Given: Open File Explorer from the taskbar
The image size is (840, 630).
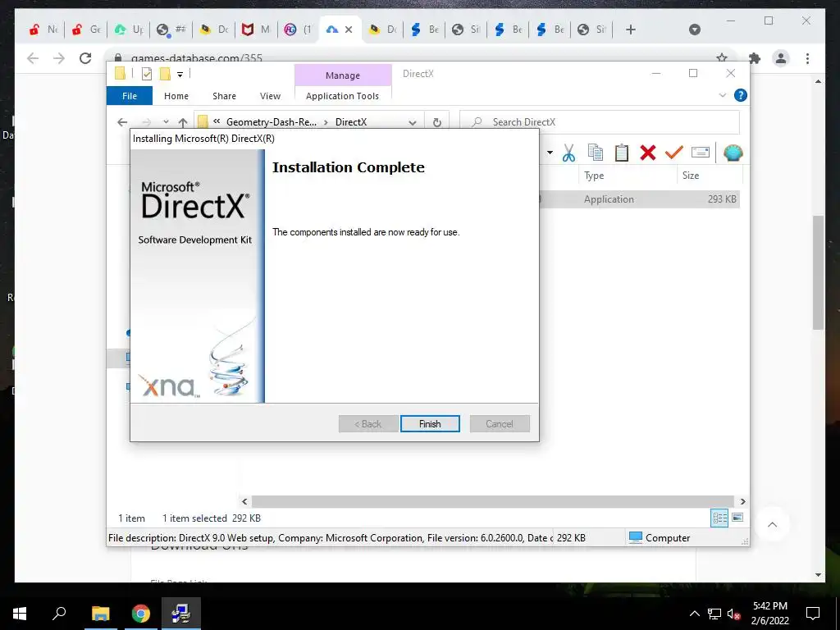Looking at the screenshot, I should coord(100,614).
